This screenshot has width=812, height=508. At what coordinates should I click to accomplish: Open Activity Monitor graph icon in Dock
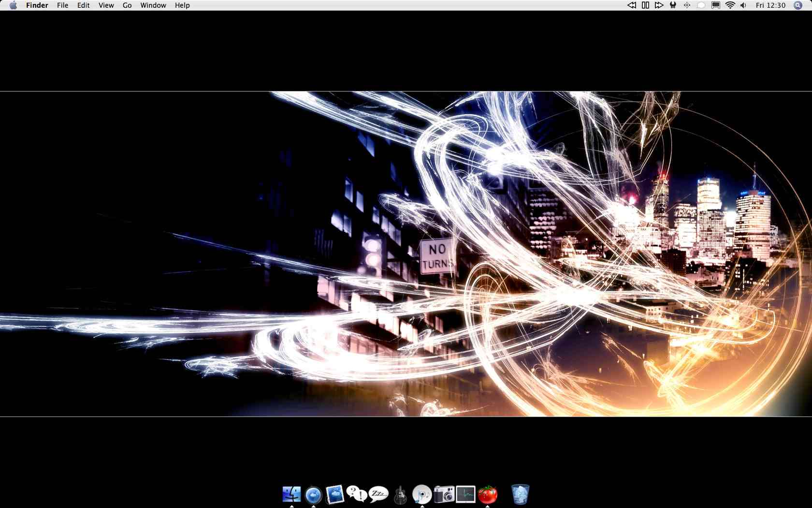(465, 494)
